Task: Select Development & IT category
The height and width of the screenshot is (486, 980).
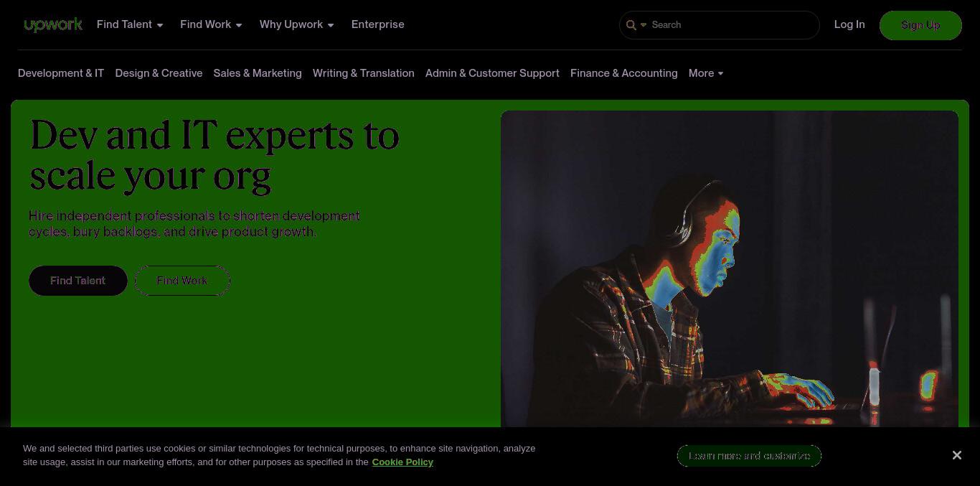Action: tap(61, 73)
